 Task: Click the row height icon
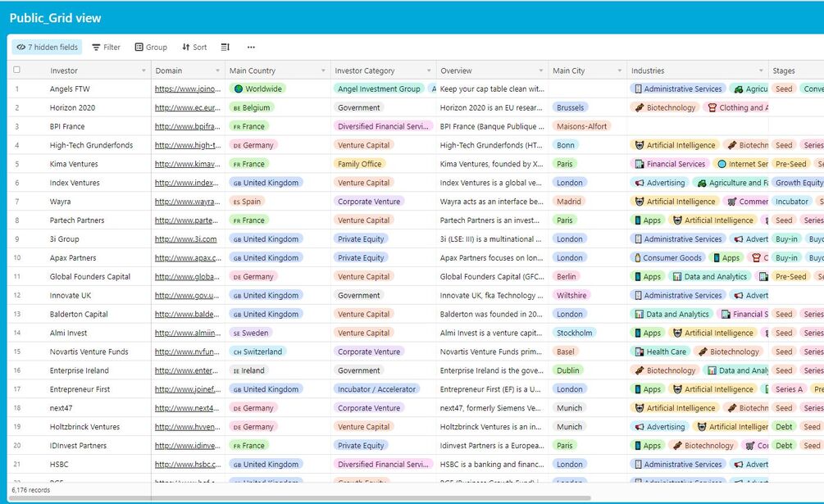225,48
